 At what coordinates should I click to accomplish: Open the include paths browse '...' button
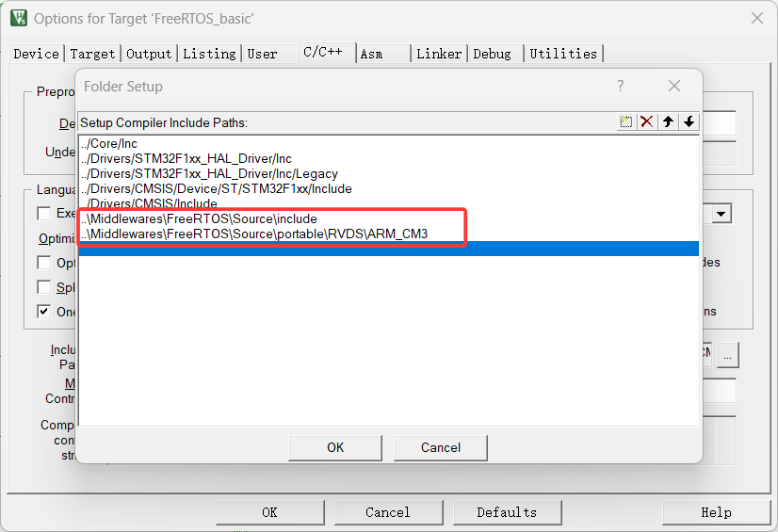[x=727, y=355]
